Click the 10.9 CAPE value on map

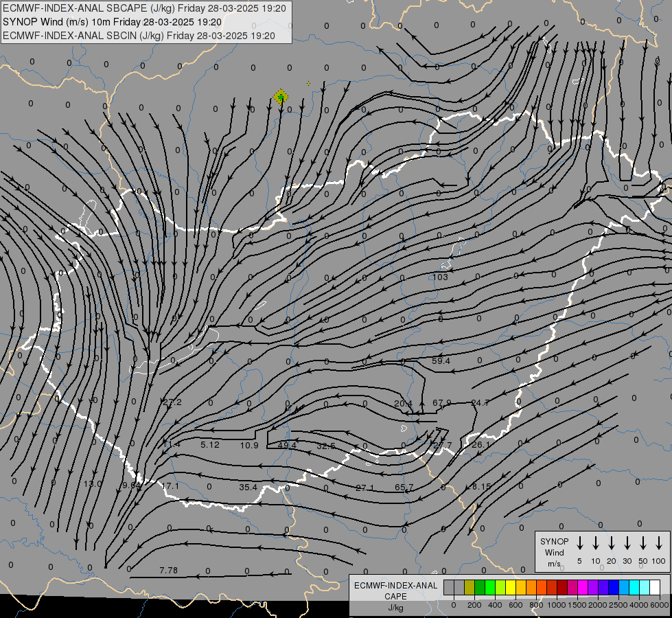point(249,445)
